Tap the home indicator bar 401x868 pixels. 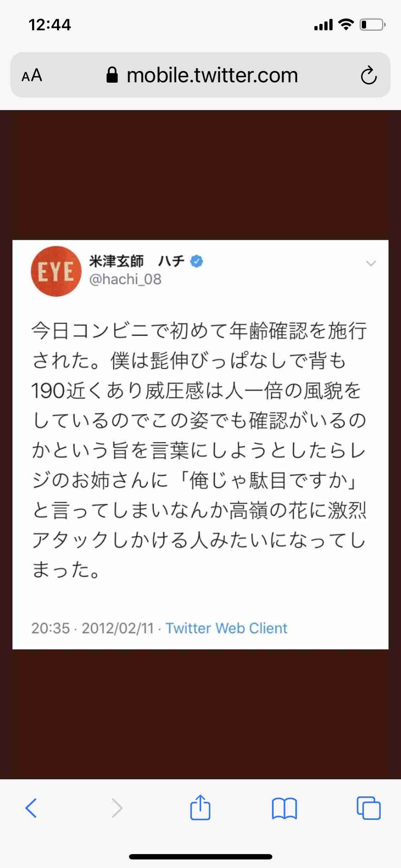coord(201,857)
